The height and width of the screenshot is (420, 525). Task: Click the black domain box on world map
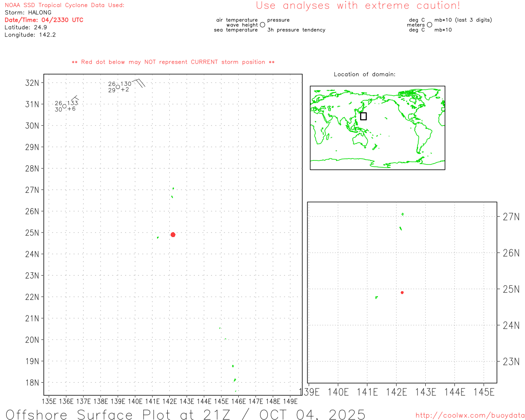(x=363, y=116)
